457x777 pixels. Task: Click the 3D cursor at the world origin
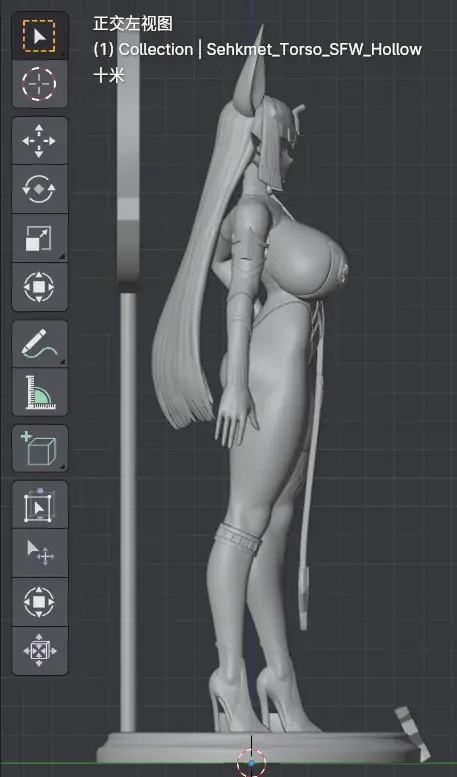(x=251, y=763)
